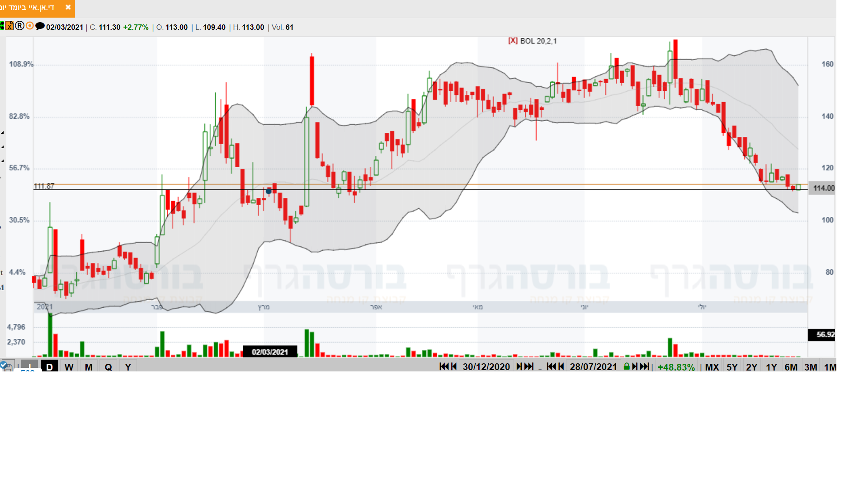Close the orange chart tab
868x488 pixels.
(68, 7)
